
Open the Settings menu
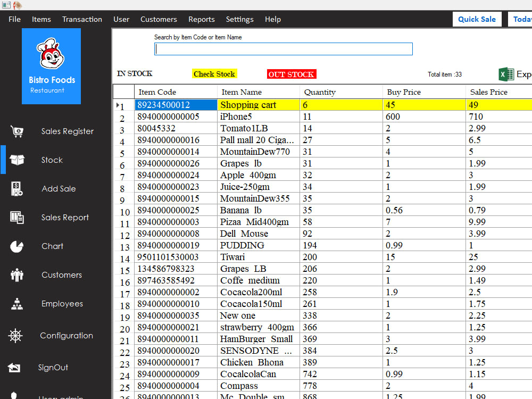coord(239,19)
